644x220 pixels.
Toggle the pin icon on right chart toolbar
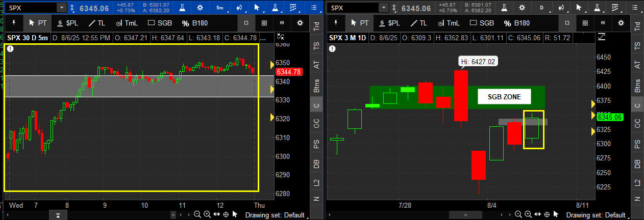point(335,23)
